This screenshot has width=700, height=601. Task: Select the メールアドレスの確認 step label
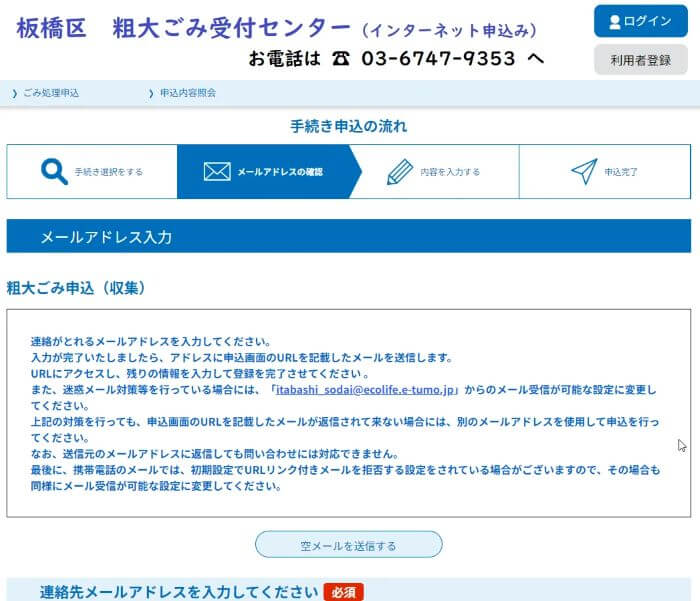point(280,172)
